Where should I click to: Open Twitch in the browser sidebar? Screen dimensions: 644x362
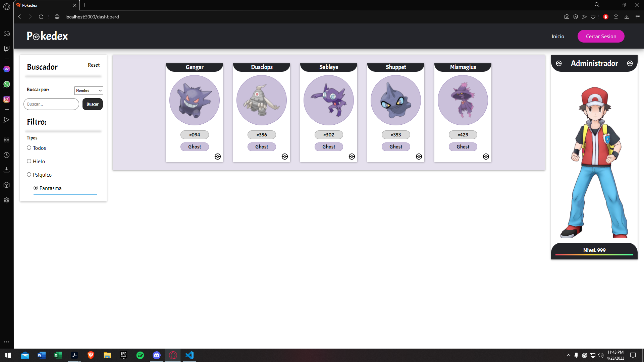pos(7,49)
